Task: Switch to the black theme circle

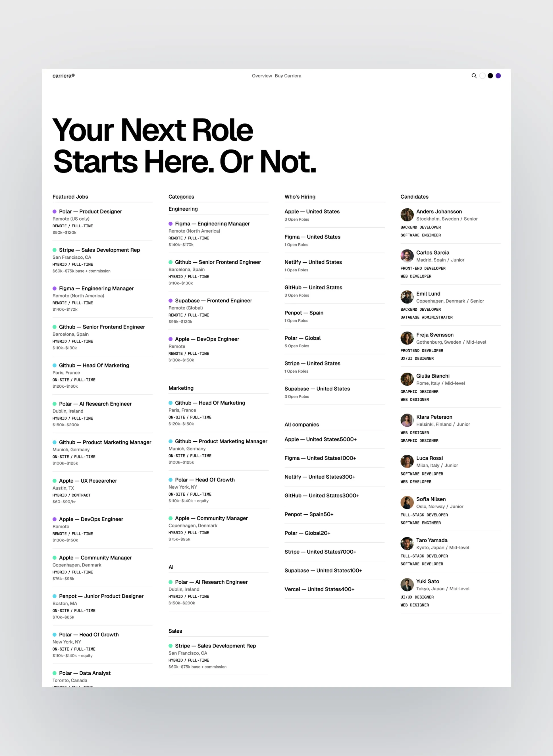Action: 490,76
